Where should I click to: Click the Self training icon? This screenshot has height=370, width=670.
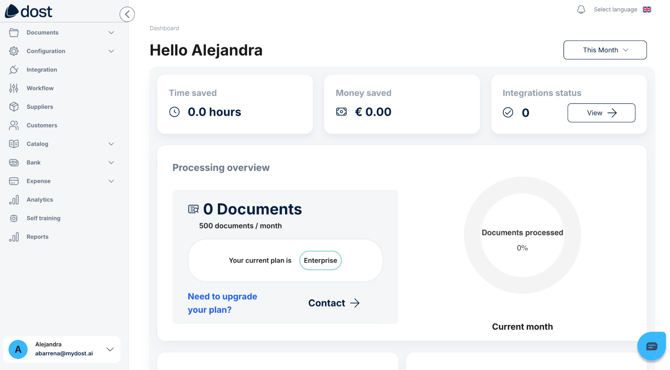14,218
